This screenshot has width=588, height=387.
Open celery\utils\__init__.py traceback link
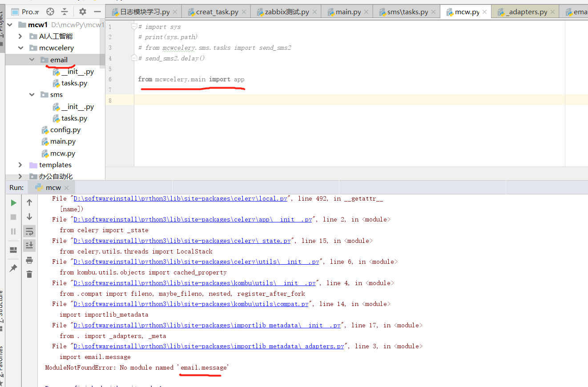pos(196,262)
